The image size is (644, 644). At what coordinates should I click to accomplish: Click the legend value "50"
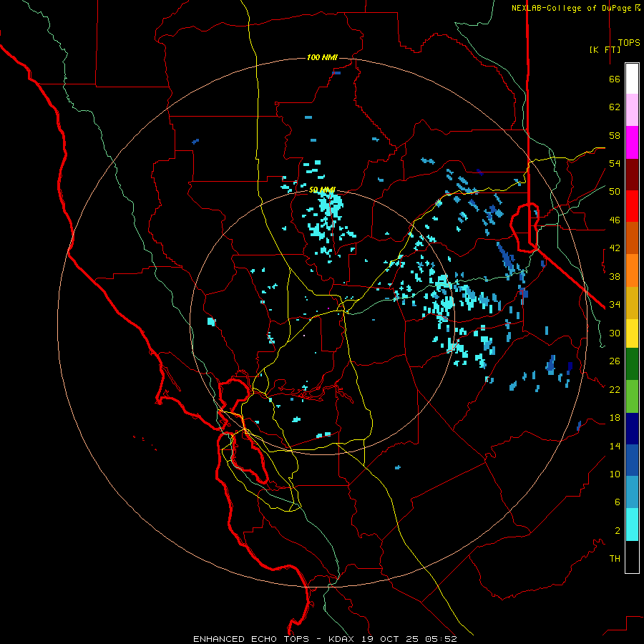pos(615,192)
